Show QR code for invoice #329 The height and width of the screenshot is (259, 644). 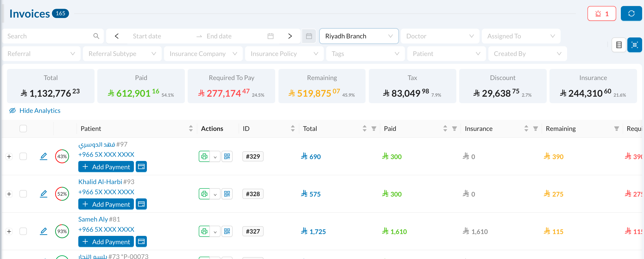pos(227,157)
